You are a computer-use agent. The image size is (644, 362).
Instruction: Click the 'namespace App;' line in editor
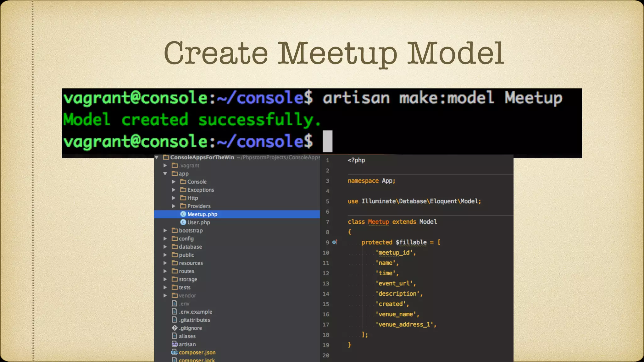[371, 181]
